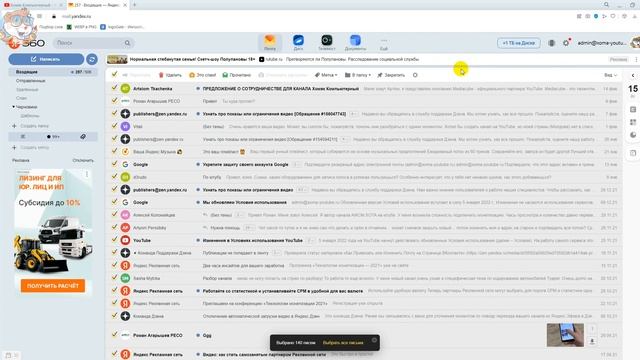Open the Отправленные sent folder
This screenshot has width=640, height=360.
pyautogui.click(x=31, y=81)
